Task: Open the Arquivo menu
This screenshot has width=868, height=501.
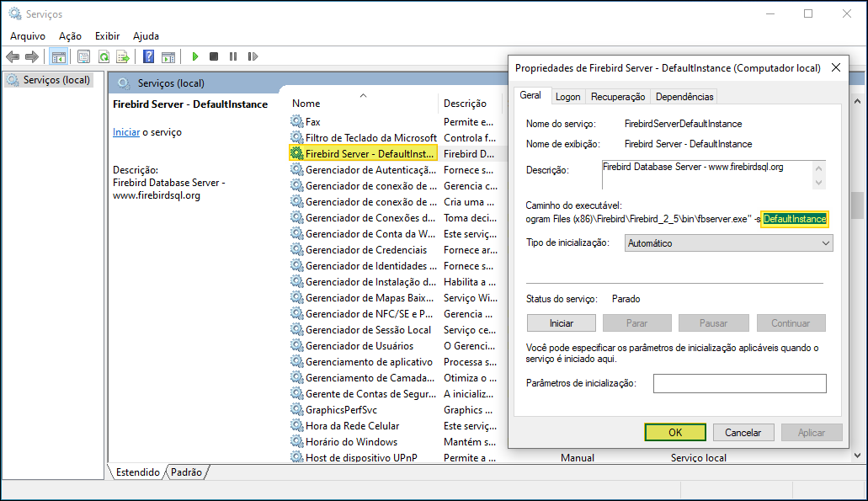Action: 28,36
